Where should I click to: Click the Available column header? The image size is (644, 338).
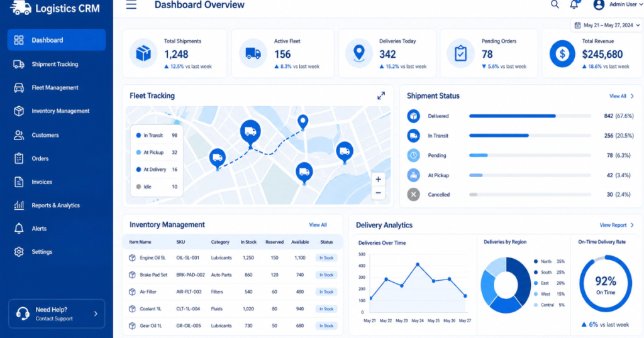click(x=300, y=242)
